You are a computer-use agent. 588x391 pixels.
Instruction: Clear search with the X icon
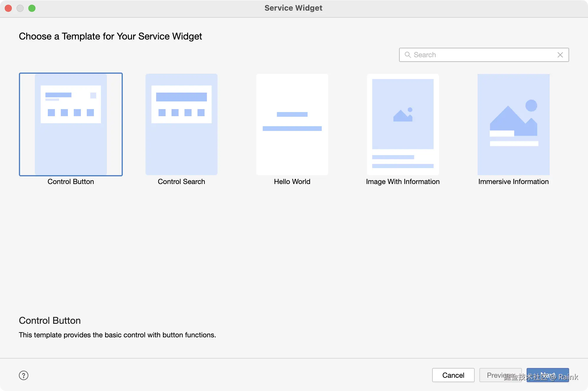click(x=560, y=55)
